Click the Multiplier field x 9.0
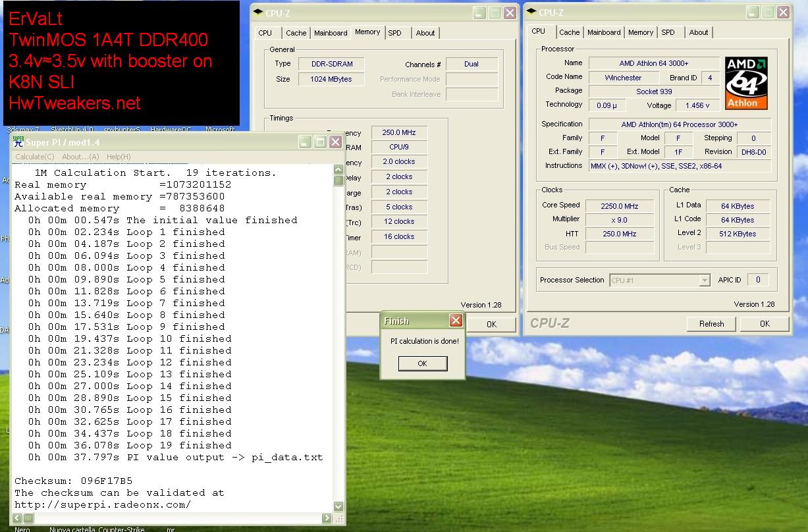 click(620, 220)
